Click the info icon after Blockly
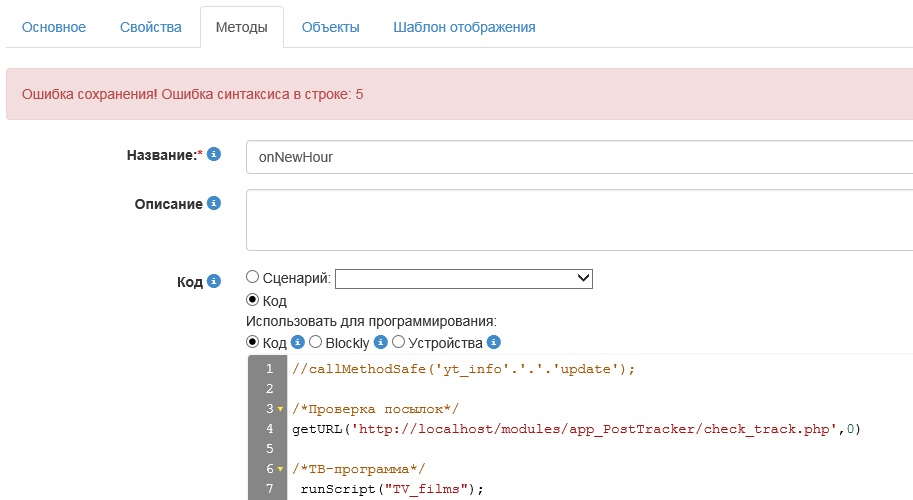 point(380,342)
